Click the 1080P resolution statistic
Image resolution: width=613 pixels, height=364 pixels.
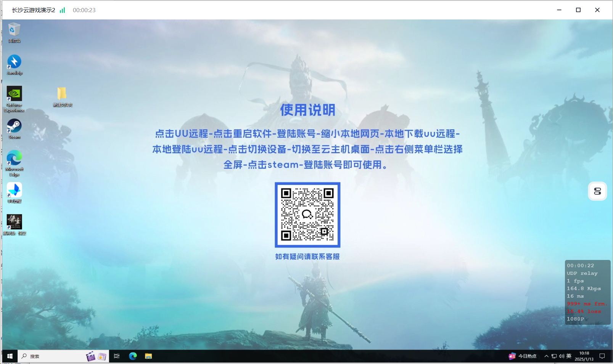coord(575,319)
